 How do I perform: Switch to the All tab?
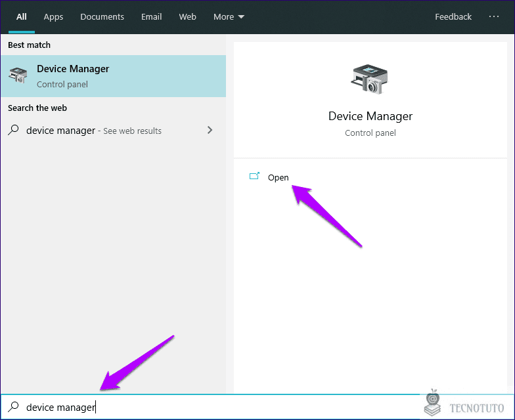click(x=21, y=17)
